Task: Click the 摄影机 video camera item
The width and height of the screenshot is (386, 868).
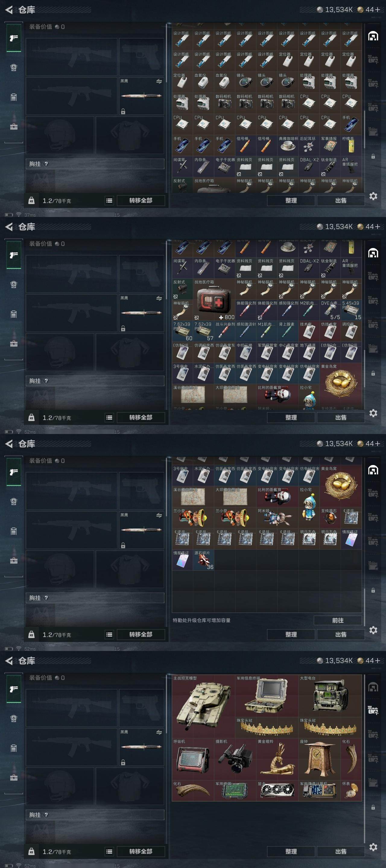Action: [x=235, y=759]
